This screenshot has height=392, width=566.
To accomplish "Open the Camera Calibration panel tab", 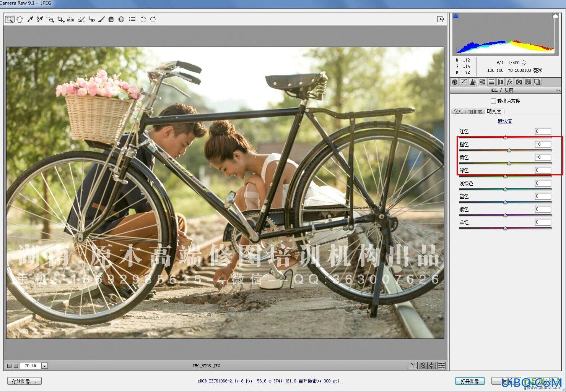I will (x=519, y=82).
